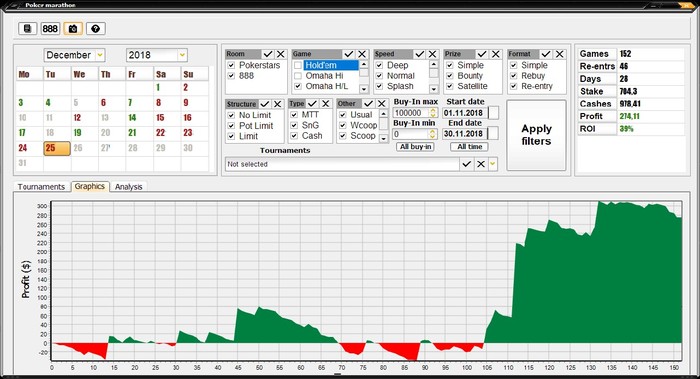Uncheck the Pokerstars room checkbox
Image resolution: width=700 pixels, height=379 pixels.
click(x=231, y=65)
